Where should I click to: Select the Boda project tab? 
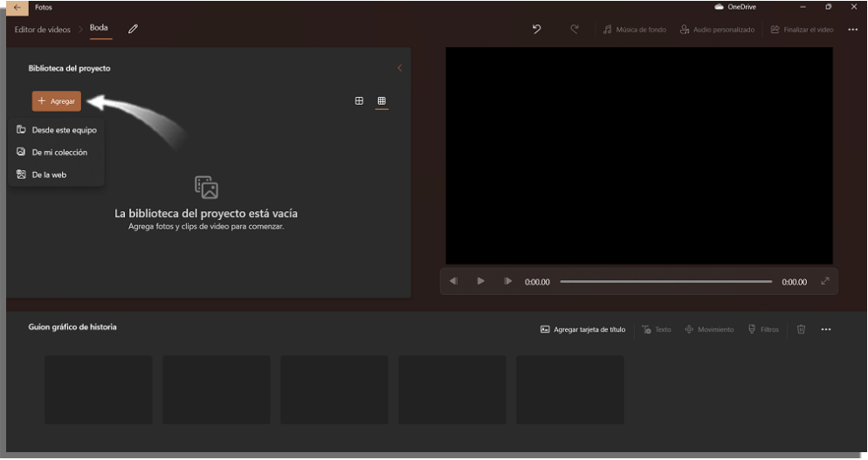coord(99,28)
